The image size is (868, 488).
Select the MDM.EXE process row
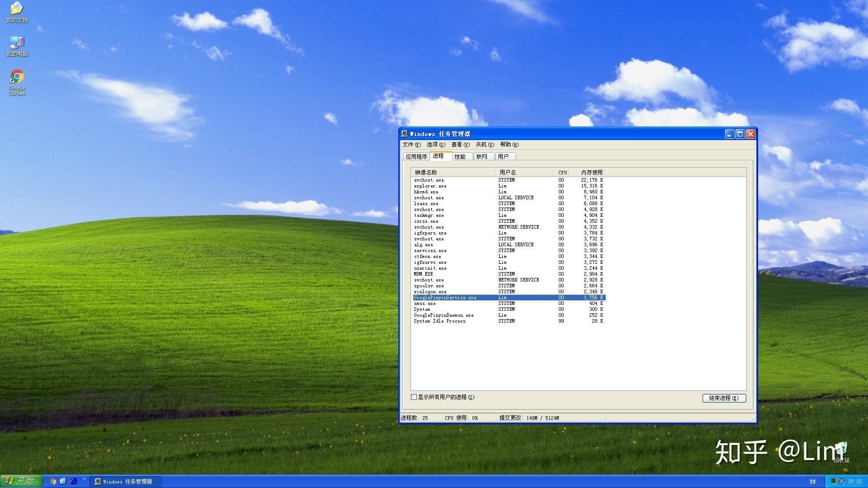(x=509, y=274)
